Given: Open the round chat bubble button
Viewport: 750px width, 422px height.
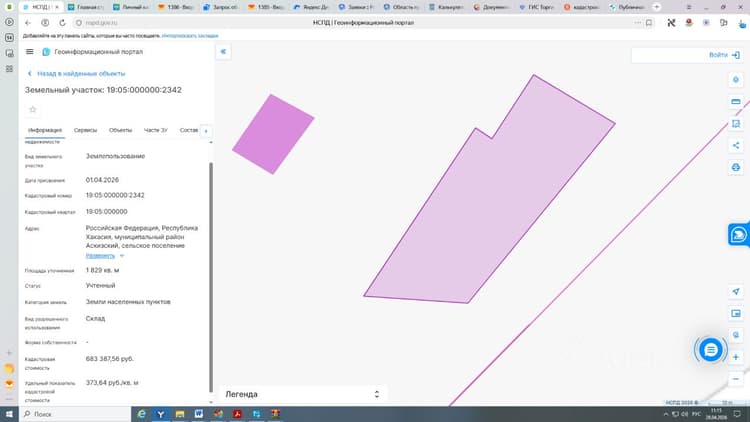Looking at the screenshot, I should 711,350.
